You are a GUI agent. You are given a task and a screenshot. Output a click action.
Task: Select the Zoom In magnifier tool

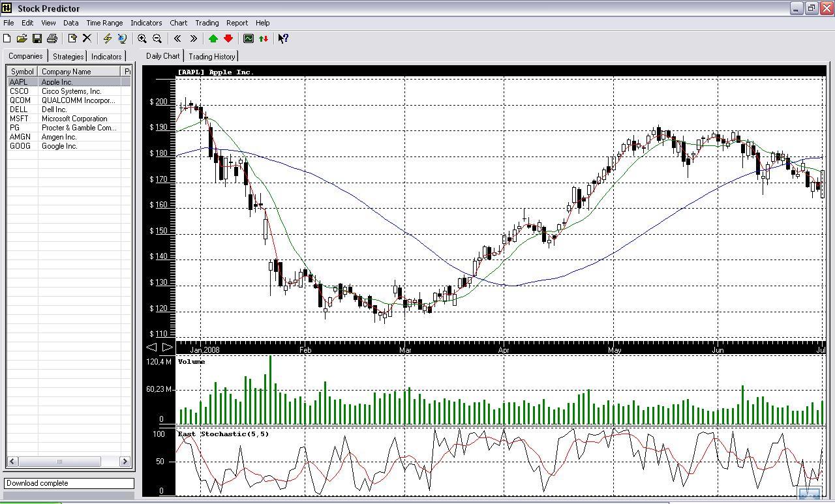click(142, 38)
